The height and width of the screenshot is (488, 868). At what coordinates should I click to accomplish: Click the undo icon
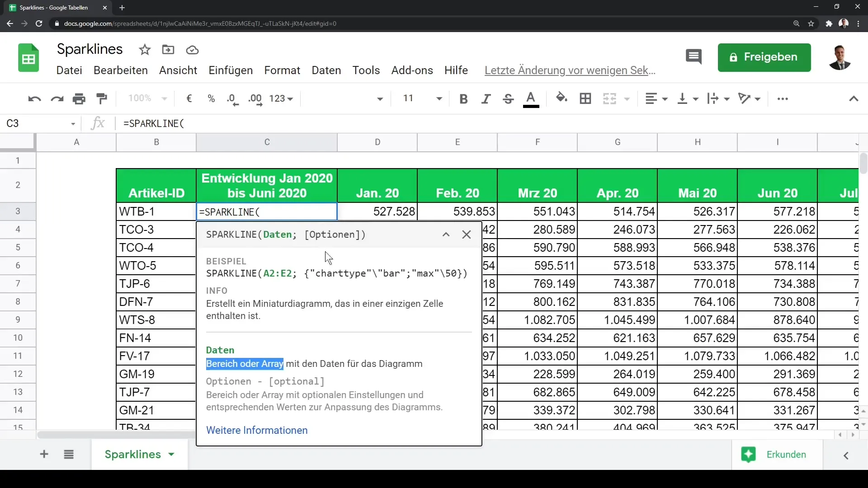(x=34, y=99)
